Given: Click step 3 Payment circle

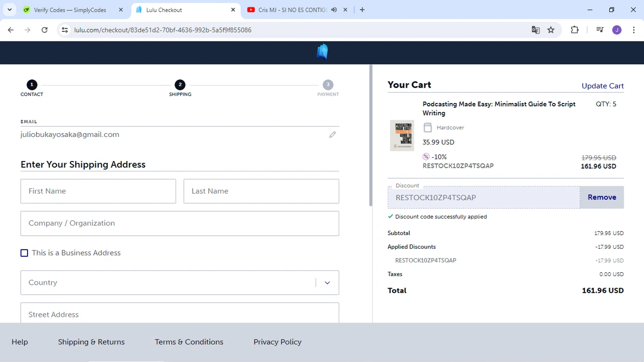Looking at the screenshot, I should tap(328, 85).
